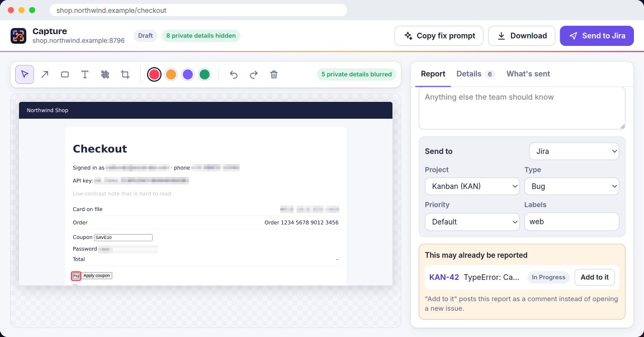Undo the last annotation
Screen dimensions: 644x337
pyautogui.click(x=234, y=74)
